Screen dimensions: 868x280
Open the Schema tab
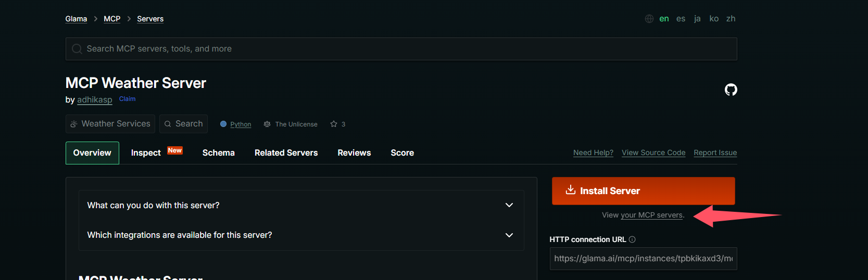(x=219, y=152)
